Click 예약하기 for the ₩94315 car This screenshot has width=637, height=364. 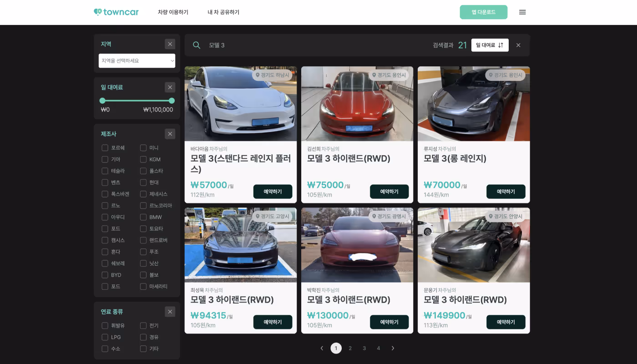coord(273,322)
